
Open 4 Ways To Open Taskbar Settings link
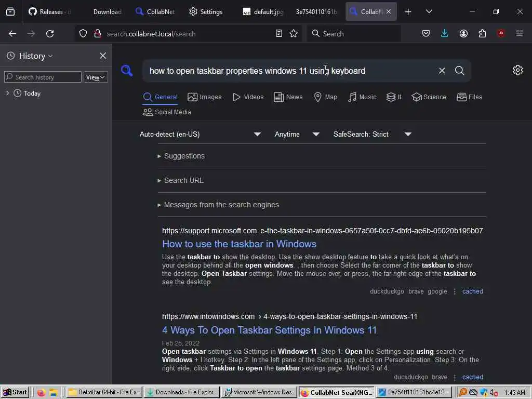270,330
